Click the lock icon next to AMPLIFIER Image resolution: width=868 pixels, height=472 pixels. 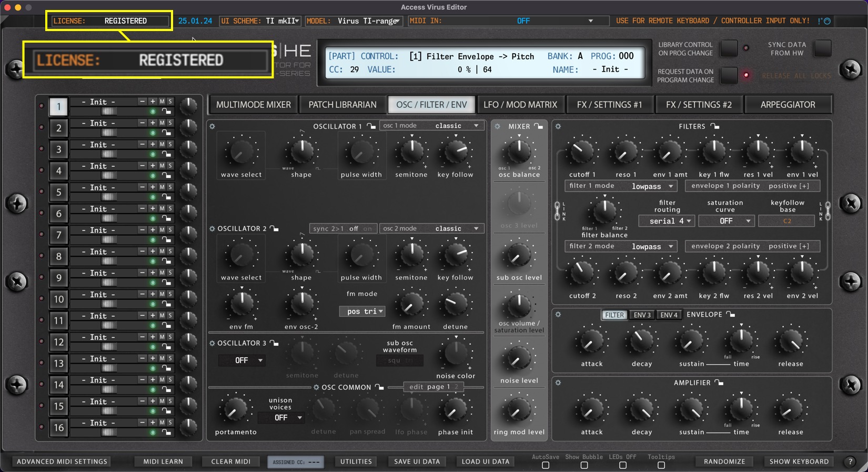[719, 383]
